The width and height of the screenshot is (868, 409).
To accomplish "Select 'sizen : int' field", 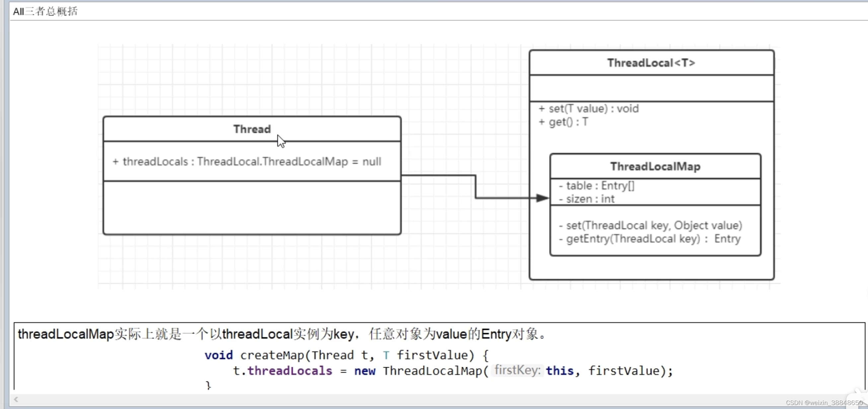I will pyautogui.click(x=587, y=199).
